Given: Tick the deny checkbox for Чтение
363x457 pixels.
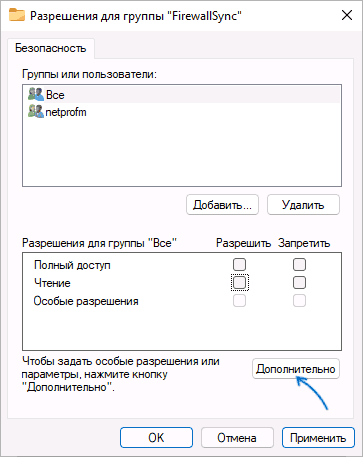Looking at the screenshot, I should (299, 283).
